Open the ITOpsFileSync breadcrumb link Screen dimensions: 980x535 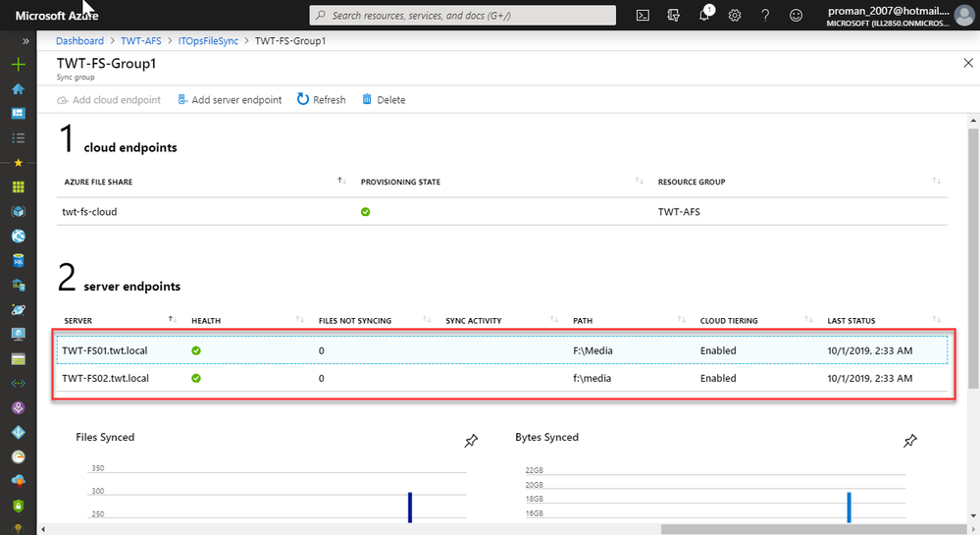tap(208, 40)
